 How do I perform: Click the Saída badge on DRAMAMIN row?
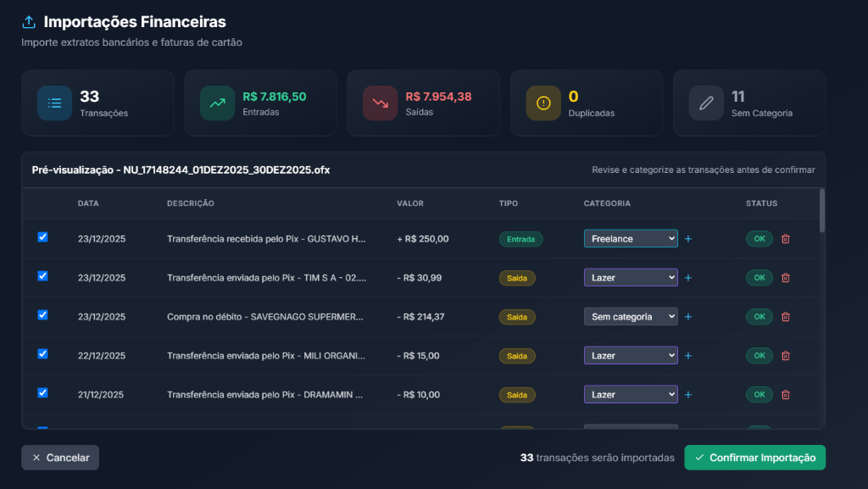516,395
